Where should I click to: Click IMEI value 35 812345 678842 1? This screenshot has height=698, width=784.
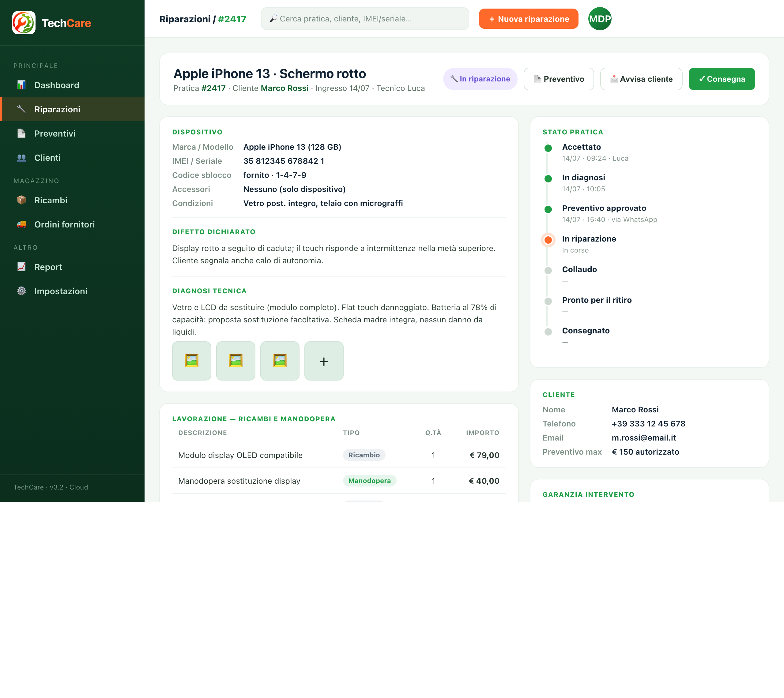(x=284, y=161)
